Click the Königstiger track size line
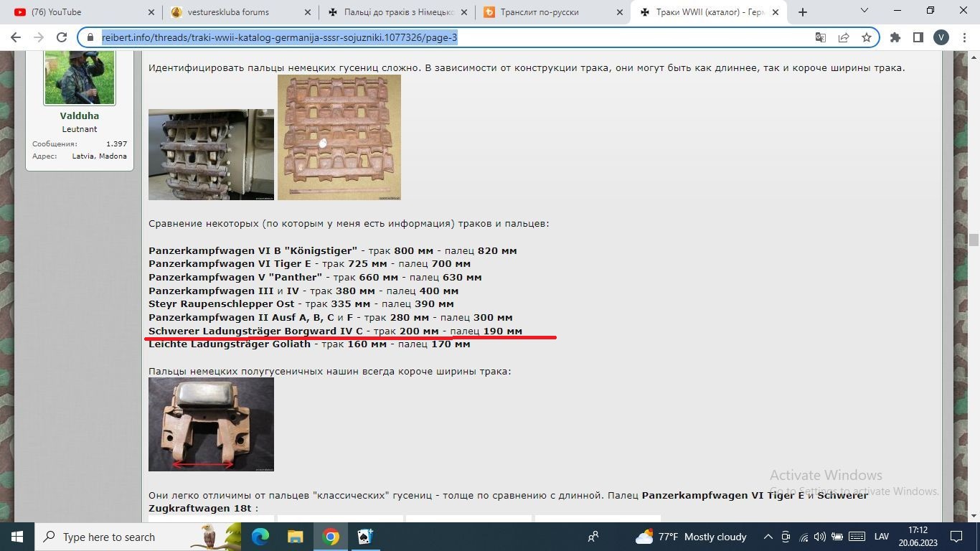This screenshot has height=551, width=980. pyautogui.click(x=333, y=250)
